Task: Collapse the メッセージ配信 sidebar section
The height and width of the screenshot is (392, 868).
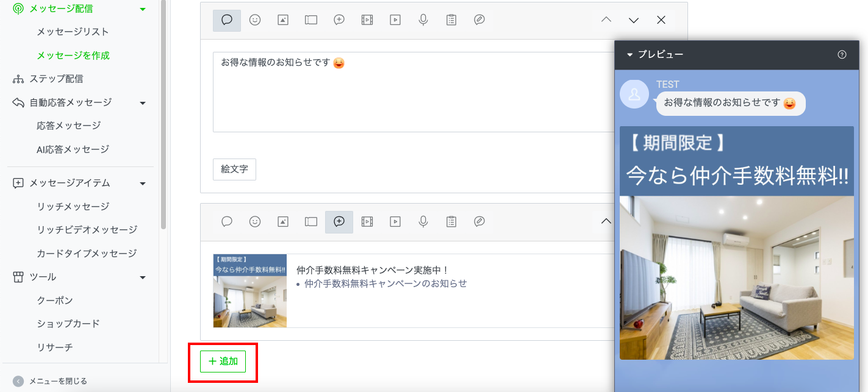Action: [x=143, y=9]
